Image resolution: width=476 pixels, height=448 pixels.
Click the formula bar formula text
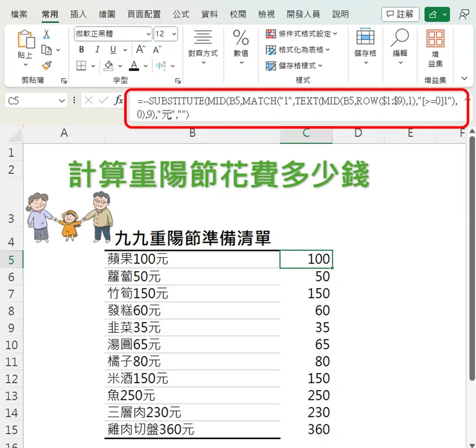297,108
